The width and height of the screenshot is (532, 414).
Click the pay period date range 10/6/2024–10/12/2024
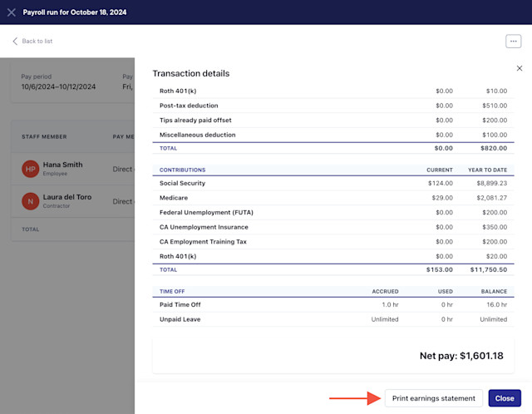(x=58, y=86)
